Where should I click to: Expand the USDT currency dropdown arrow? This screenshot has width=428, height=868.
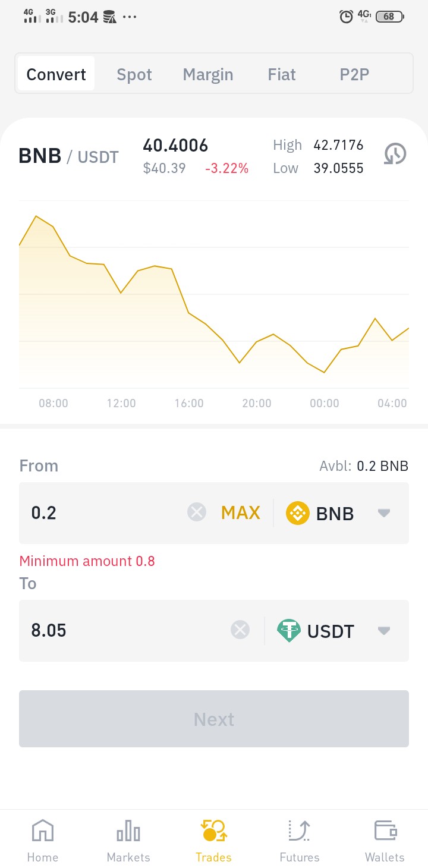(384, 631)
